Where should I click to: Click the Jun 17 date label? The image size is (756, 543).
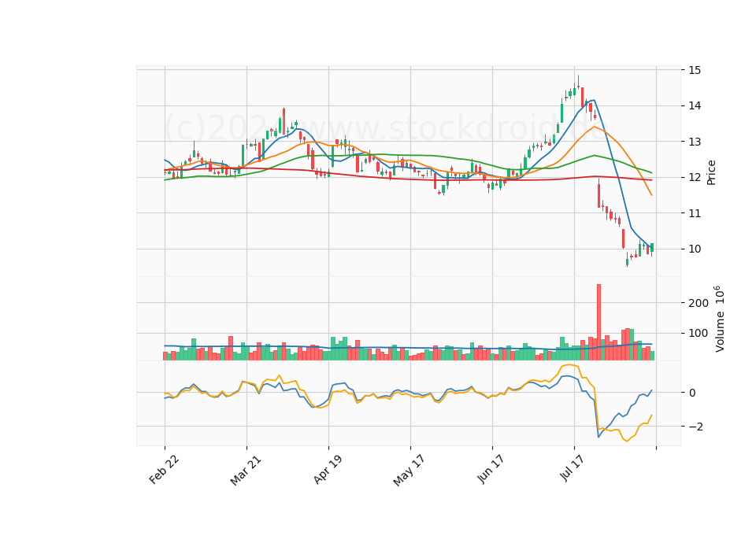coord(491,469)
